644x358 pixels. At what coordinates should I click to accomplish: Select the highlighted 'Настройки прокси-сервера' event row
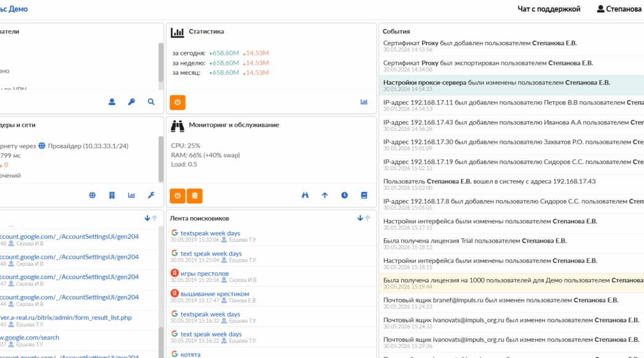tap(496, 83)
